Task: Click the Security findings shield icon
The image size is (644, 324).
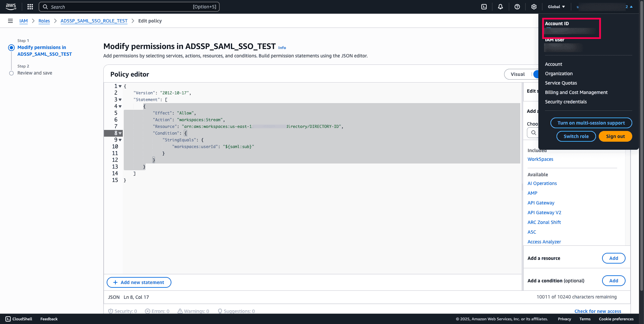Action: coord(111,311)
